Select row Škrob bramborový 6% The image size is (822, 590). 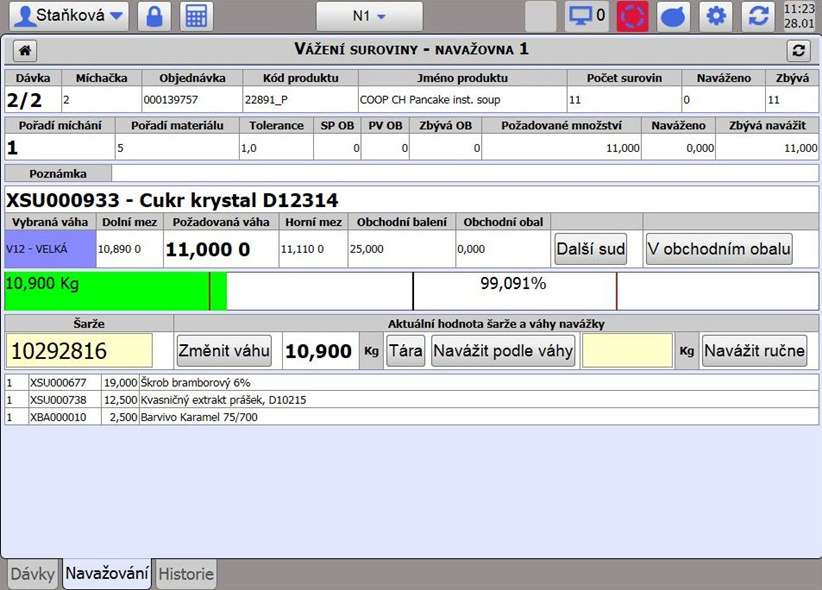tap(412, 382)
